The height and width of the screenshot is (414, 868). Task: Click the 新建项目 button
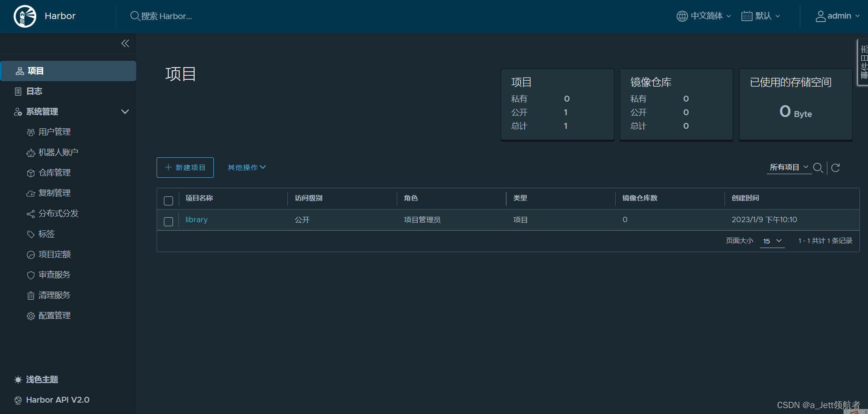185,167
